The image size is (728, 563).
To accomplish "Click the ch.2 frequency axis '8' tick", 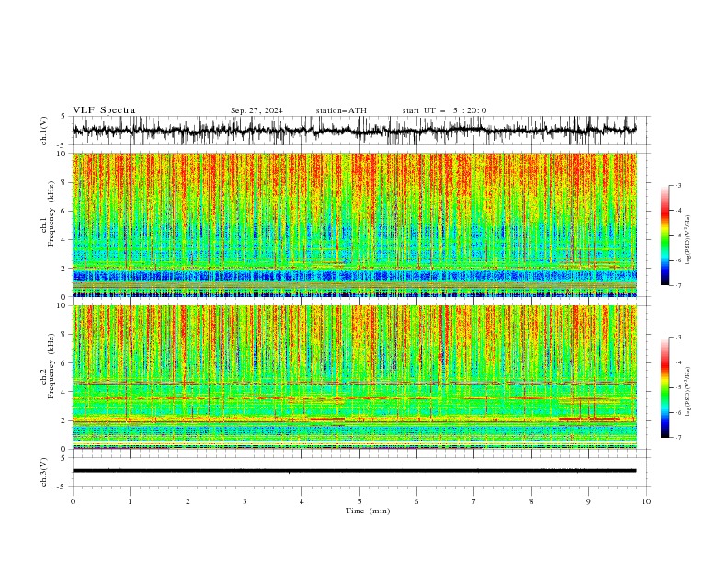I will pyautogui.click(x=63, y=335).
